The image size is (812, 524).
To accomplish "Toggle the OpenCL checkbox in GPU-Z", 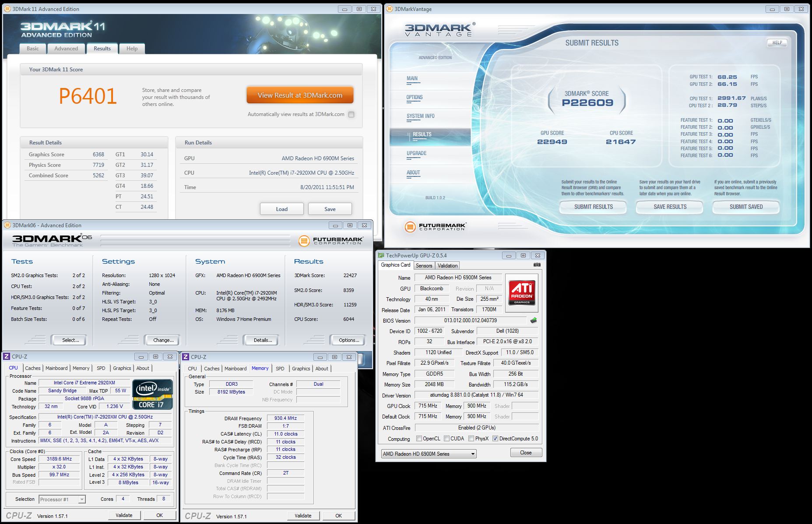I will pyautogui.click(x=419, y=439).
